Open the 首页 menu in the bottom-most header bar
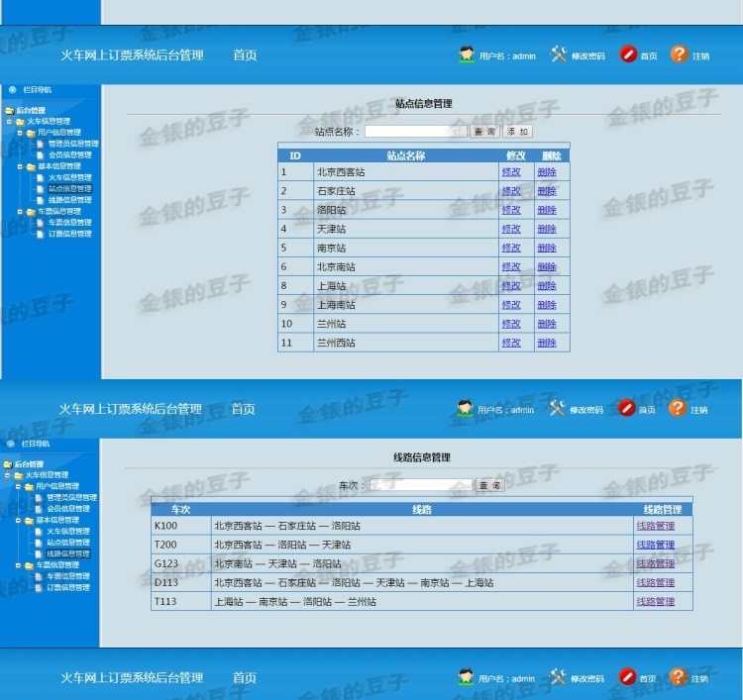This screenshot has height=700, width=743. pos(245,677)
